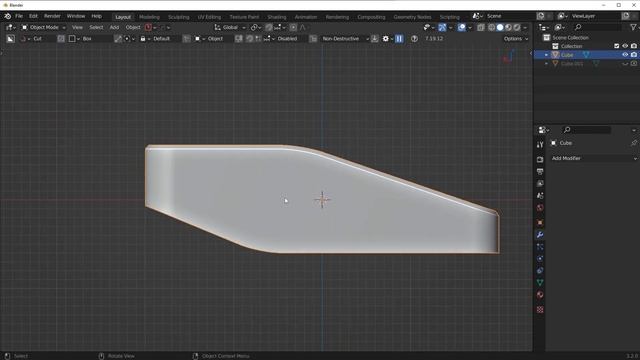Screen dimensions: 640x360
Task: Switch to the UV Editing workspace tab
Action: pyautogui.click(x=209, y=17)
